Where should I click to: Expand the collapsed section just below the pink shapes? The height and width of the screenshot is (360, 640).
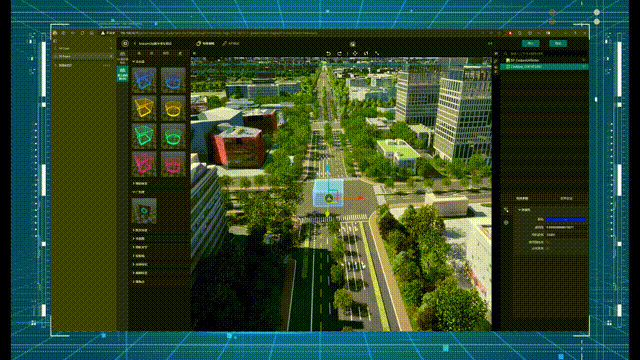pyautogui.click(x=140, y=184)
